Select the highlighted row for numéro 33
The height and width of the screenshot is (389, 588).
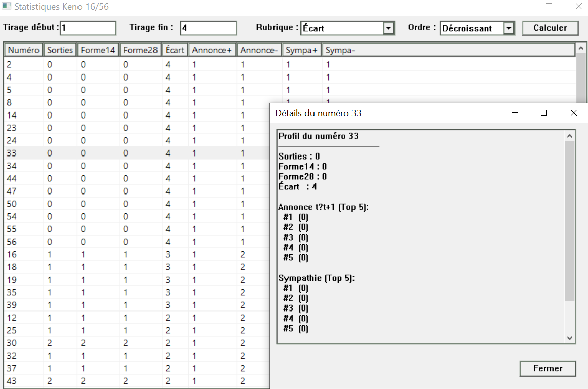(x=101, y=153)
